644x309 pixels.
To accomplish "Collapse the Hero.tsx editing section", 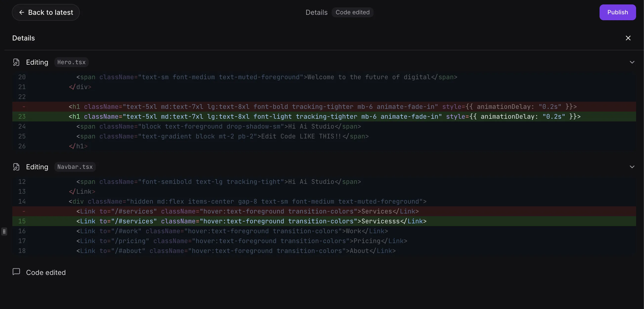I will point(632,62).
